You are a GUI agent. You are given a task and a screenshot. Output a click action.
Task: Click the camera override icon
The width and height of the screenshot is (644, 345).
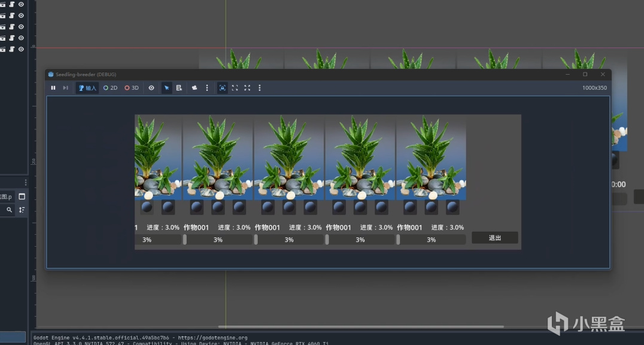click(195, 88)
